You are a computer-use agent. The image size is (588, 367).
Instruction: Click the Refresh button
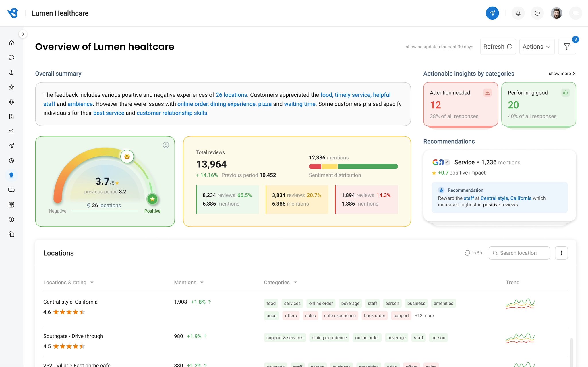tap(498, 47)
